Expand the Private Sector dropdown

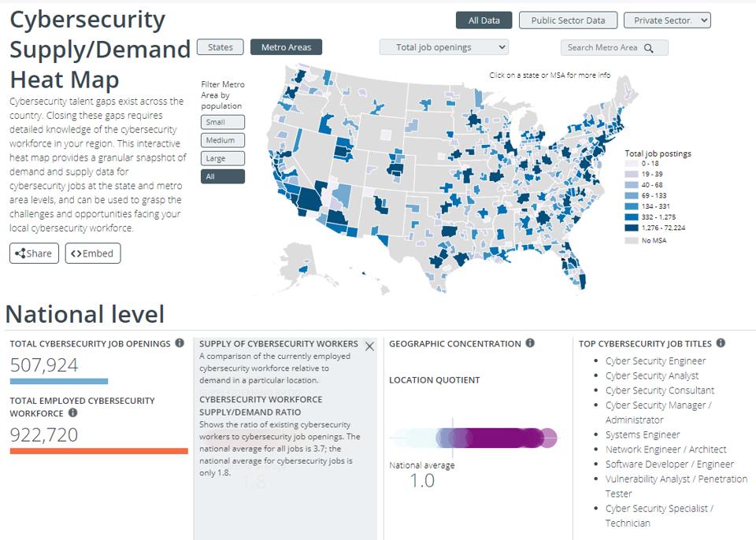pos(667,20)
